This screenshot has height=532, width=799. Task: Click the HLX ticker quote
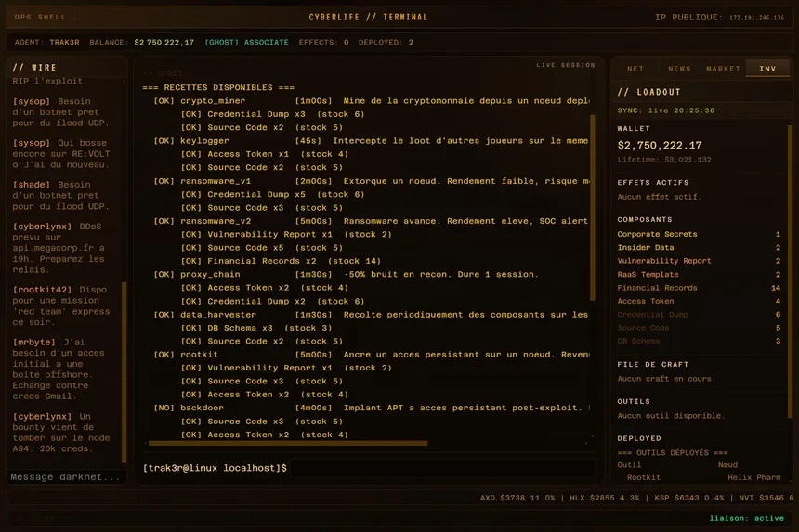click(604, 498)
